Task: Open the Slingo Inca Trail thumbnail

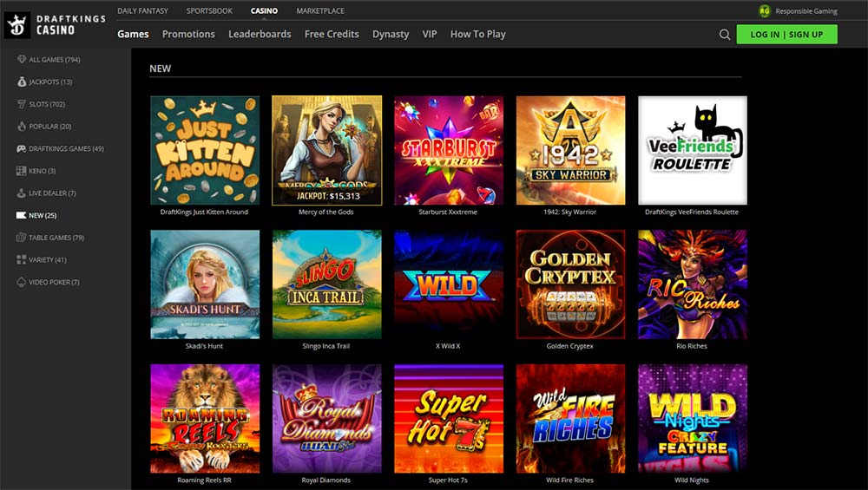Action: pos(326,284)
